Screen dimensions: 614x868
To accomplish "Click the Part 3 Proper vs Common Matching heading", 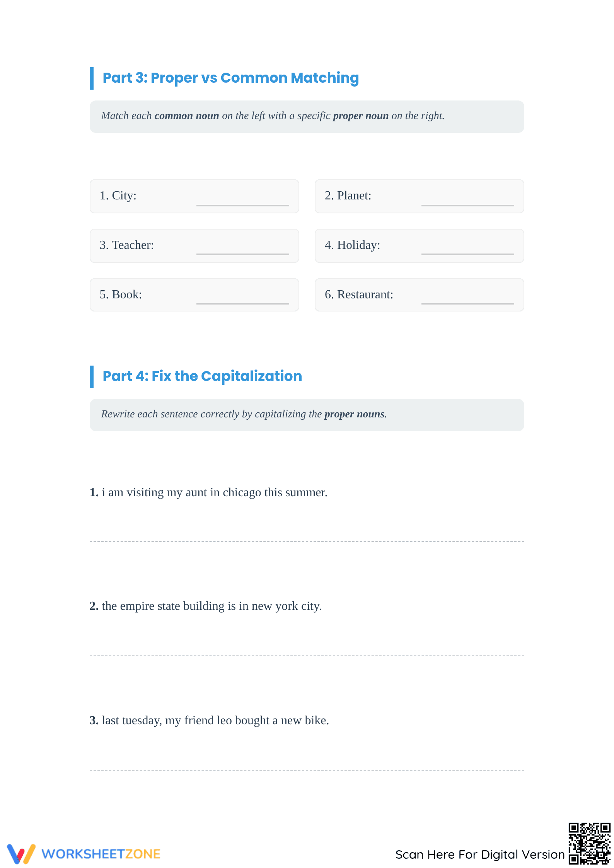I will (x=230, y=78).
